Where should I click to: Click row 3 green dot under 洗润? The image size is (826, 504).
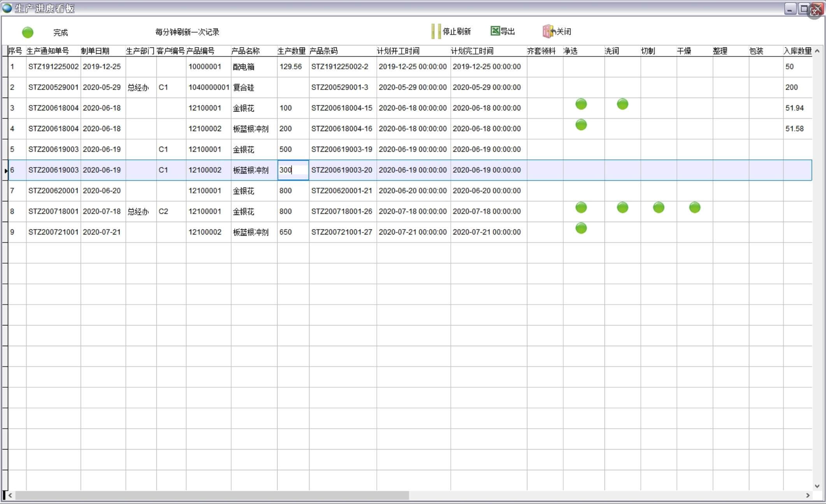[x=622, y=104]
